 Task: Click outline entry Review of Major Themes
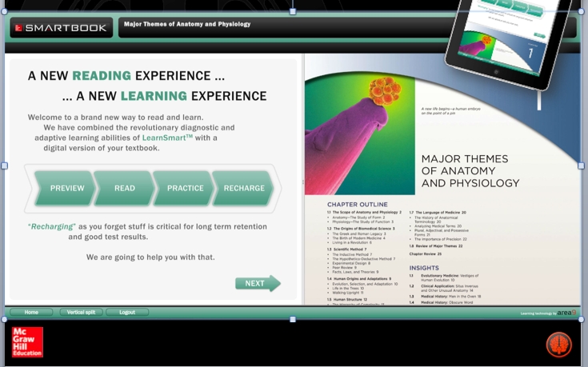(x=436, y=246)
